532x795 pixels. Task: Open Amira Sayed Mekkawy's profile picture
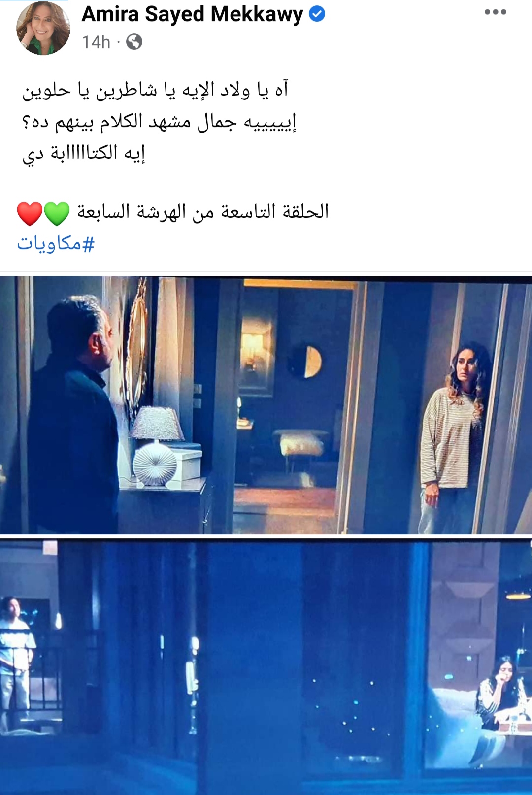[x=43, y=28]
